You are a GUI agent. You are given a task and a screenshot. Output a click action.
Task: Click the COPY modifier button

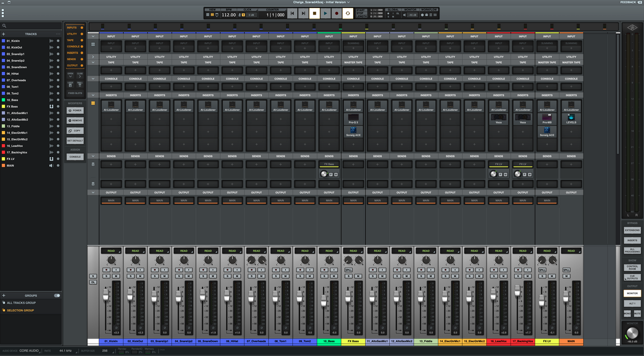click(75, 131)
